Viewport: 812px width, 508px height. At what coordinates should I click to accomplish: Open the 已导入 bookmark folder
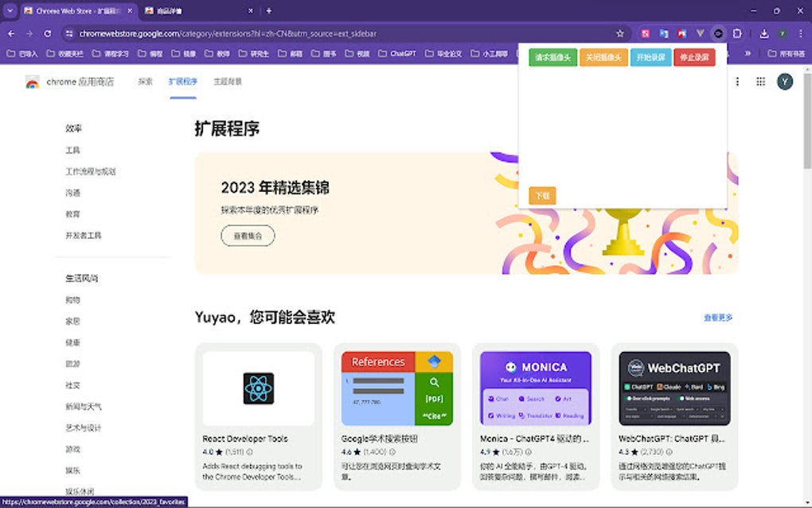pyautogui.click(x=21, y=53)
